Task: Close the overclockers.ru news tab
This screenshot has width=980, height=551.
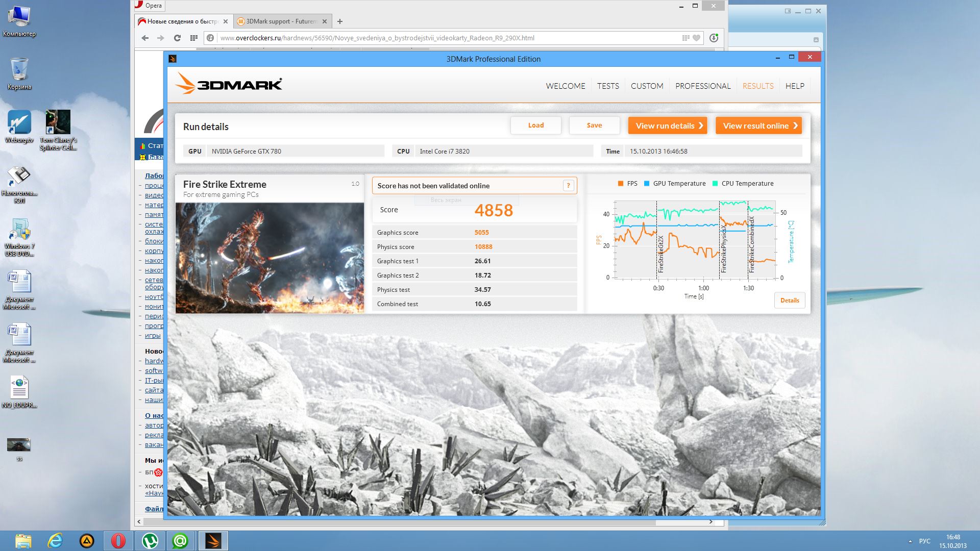Action: pyautogui.click(x=225, y=21)
